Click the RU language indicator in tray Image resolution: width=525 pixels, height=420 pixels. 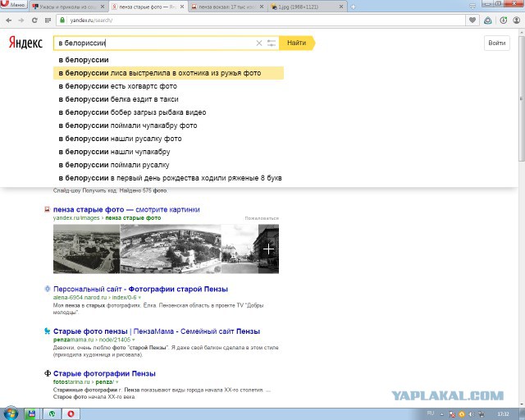point(431,413)
